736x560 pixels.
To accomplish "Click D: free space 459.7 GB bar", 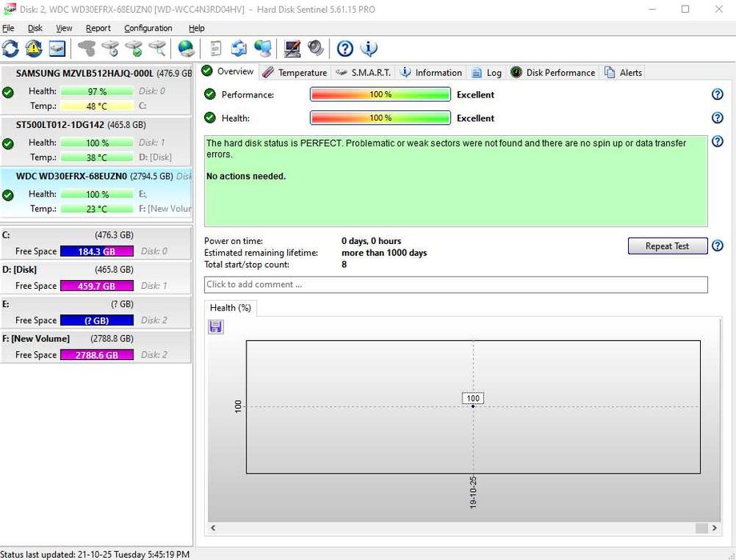I will coord(97,286).
